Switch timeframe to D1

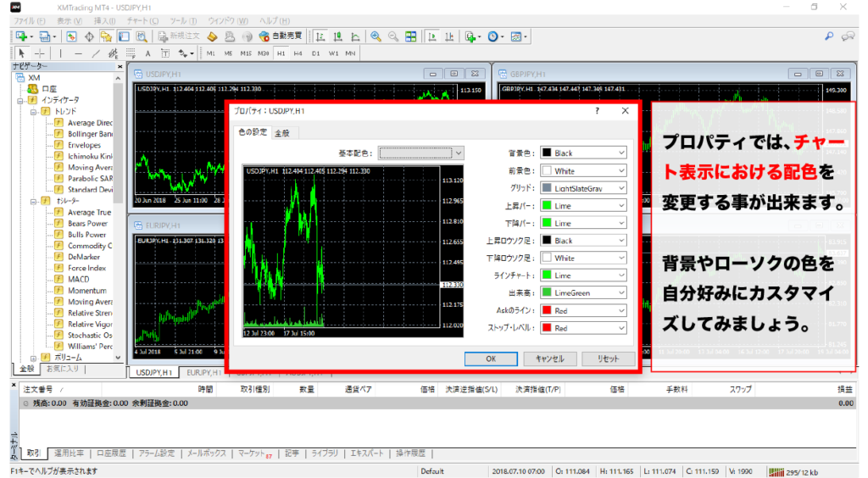(315, 53)
